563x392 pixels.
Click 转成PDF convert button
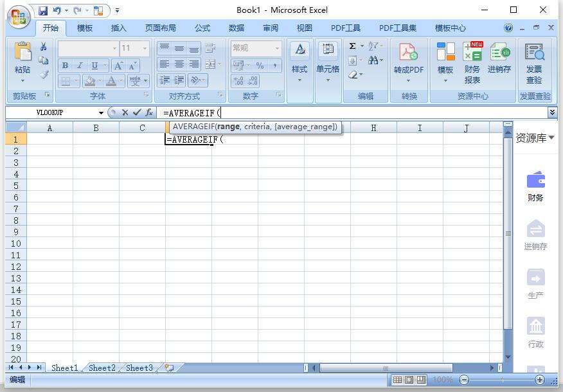click(x=409, y=62)
